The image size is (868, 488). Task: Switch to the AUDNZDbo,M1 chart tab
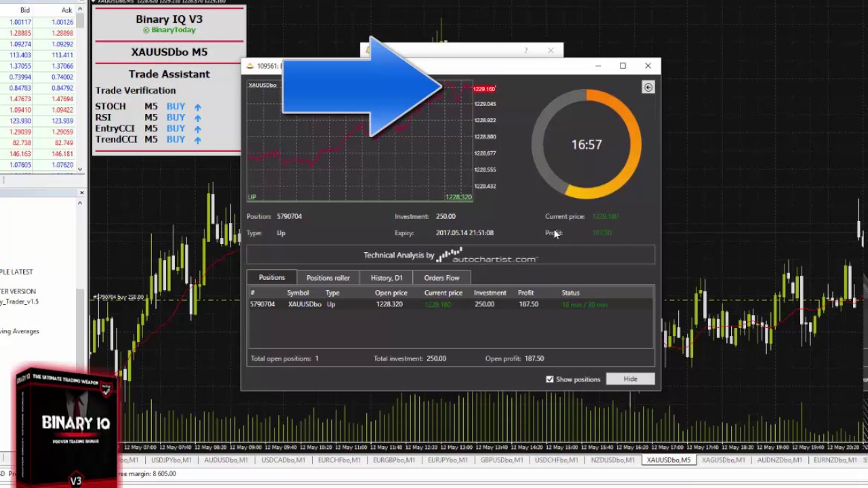coord(779,460)
